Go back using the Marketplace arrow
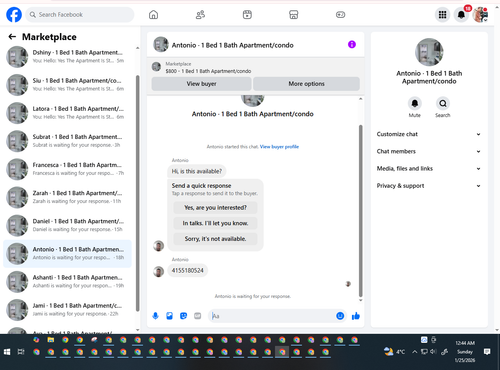The width and height of the screenshot is (500, 370). pos(12,37)
